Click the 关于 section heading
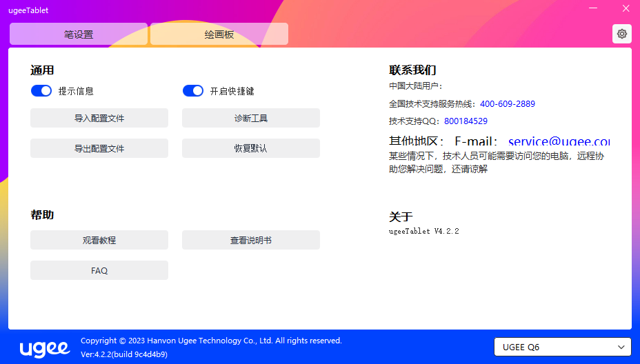 click(401, 216)
